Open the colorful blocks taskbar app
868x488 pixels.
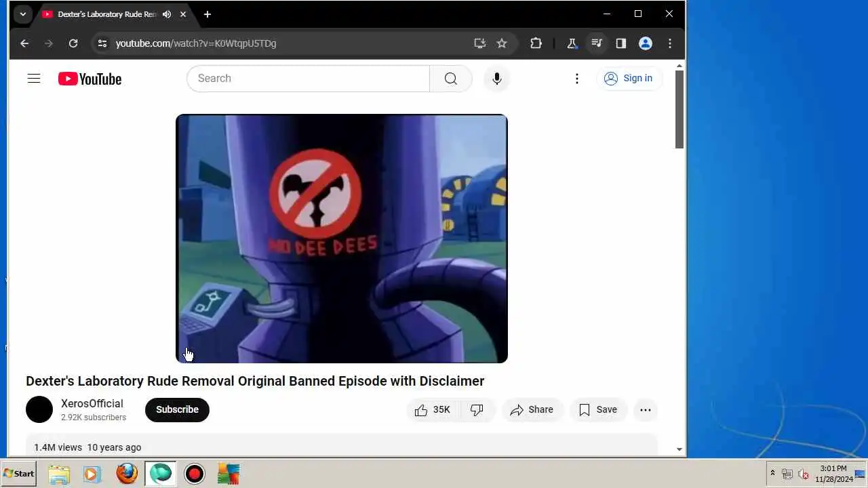click(x=229, y=474)
